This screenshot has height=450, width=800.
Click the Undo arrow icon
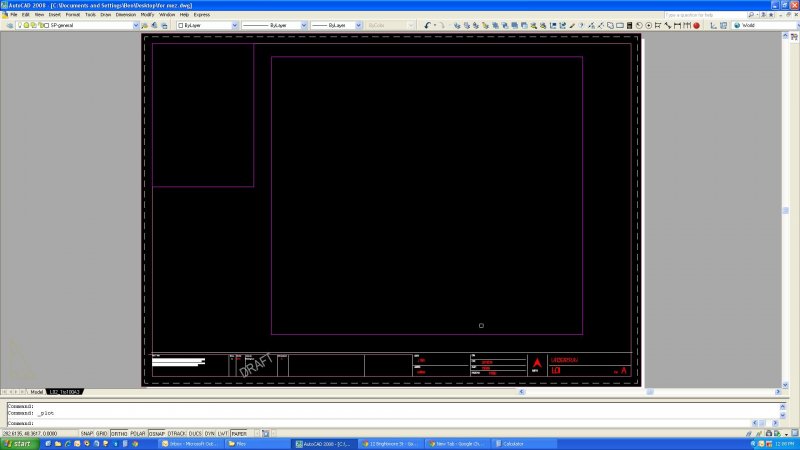pos(427,25)
